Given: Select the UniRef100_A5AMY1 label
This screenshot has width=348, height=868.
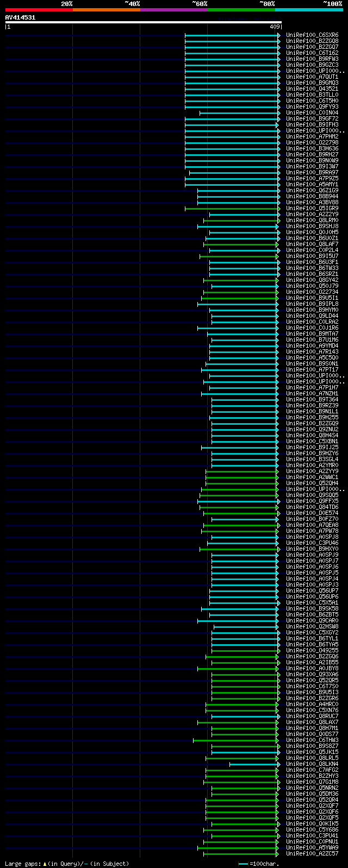Looking at the screenshot, I should [312, 185].
